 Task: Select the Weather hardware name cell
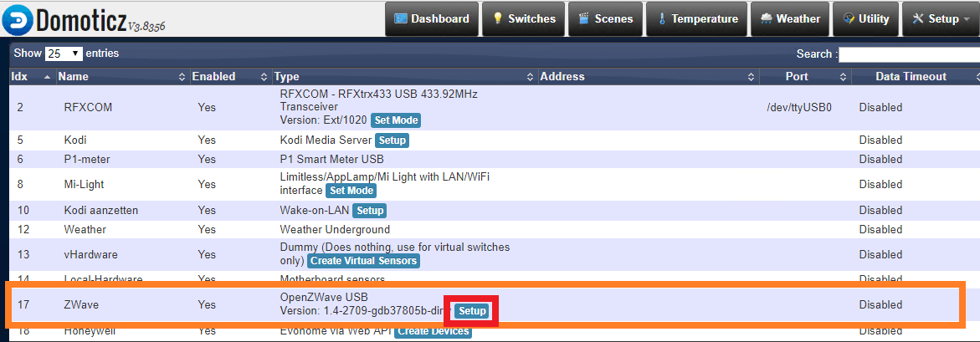(85, 229)
